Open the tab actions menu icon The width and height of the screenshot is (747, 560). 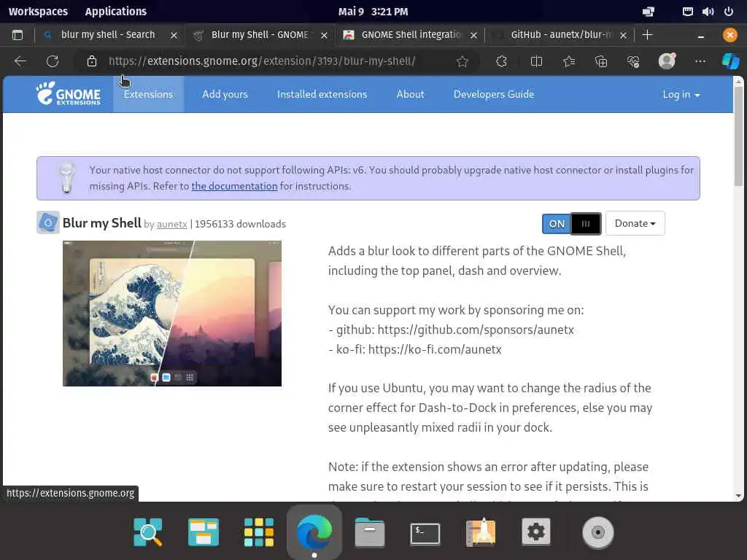point(18,35)
